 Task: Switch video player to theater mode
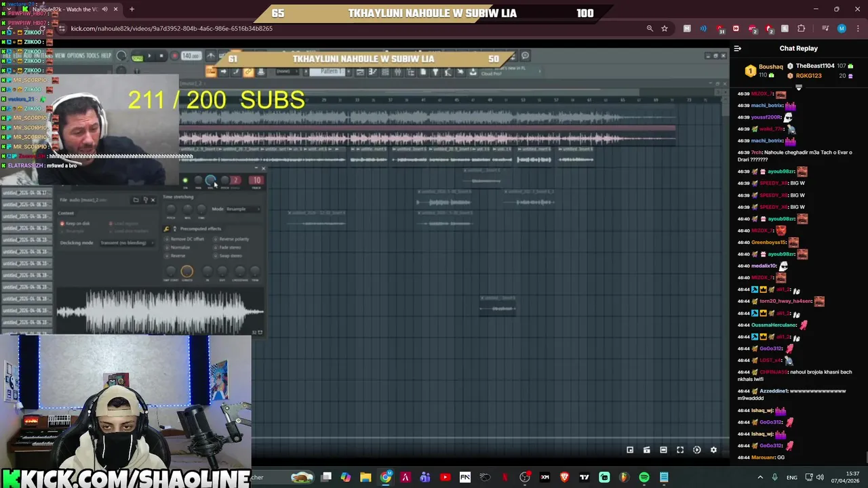(663, 450)
